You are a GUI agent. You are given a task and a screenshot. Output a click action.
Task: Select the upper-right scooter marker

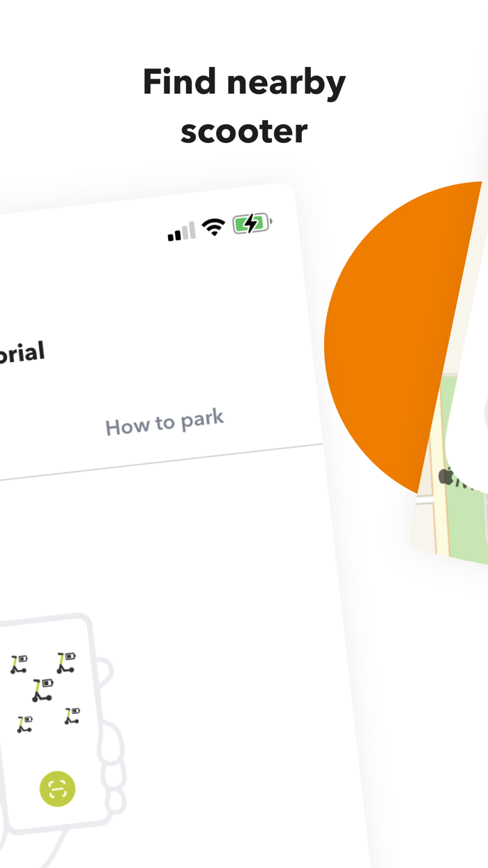click(66, 662)
